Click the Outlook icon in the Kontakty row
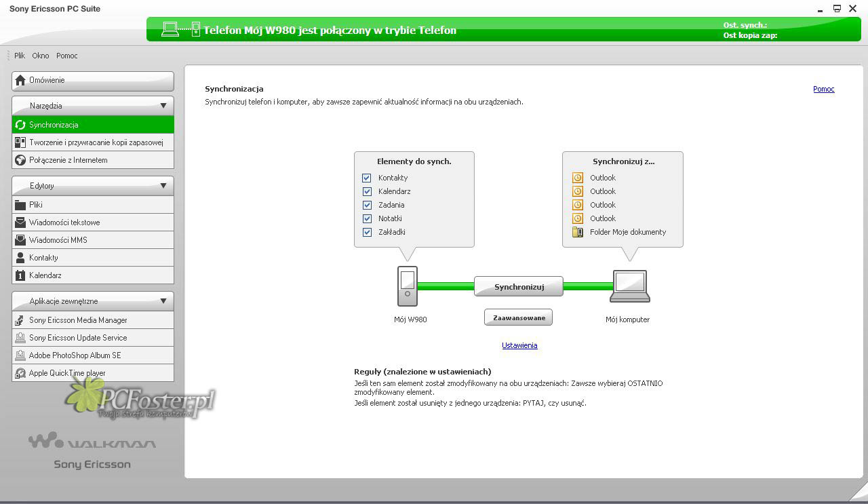868x504 pixels. click(578, 178)
